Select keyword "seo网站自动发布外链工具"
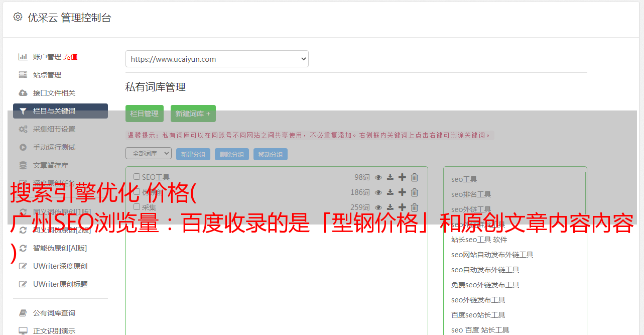 pyautogui.click(x=492, y=255)
